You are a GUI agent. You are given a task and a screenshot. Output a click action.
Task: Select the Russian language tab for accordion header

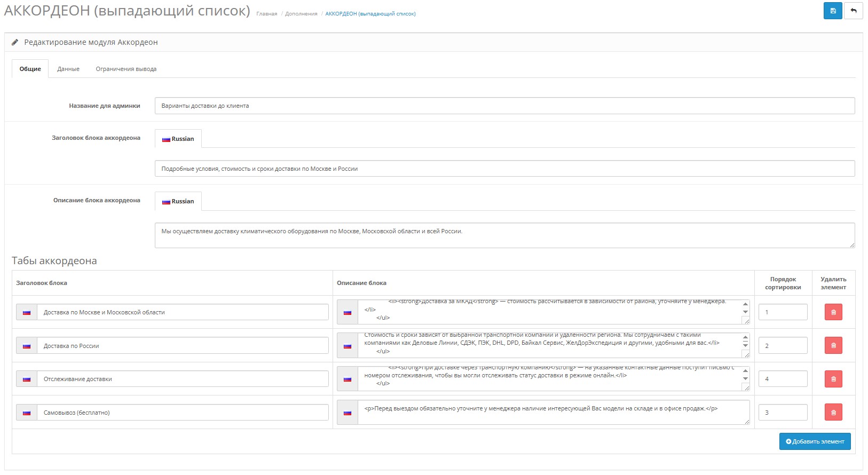coord(178,139)
